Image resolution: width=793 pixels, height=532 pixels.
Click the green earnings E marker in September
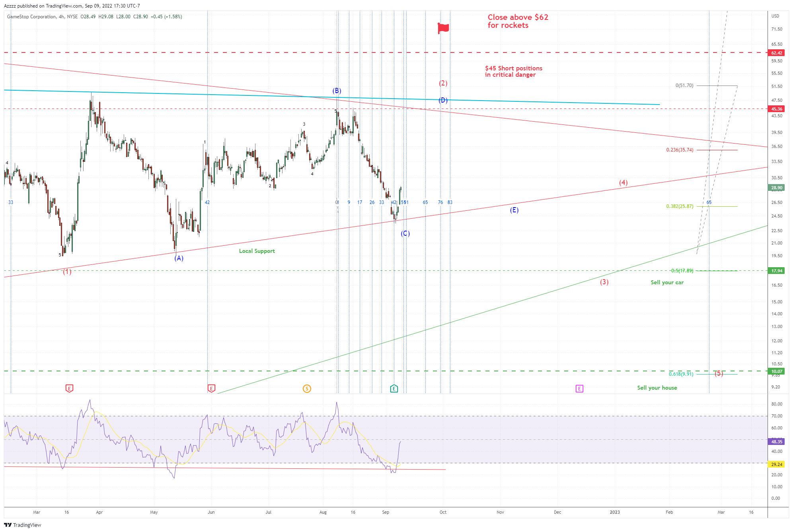pyautogui.click(x=394, y=388)
